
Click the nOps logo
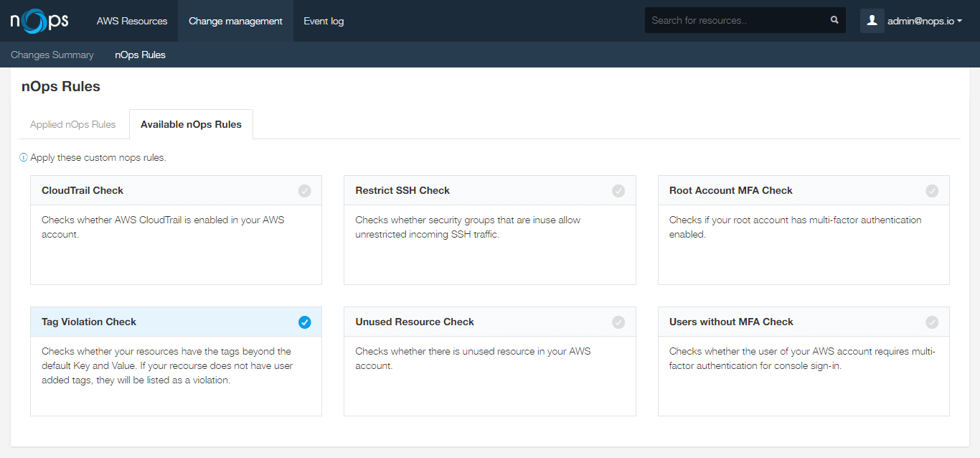coord(39,20)
